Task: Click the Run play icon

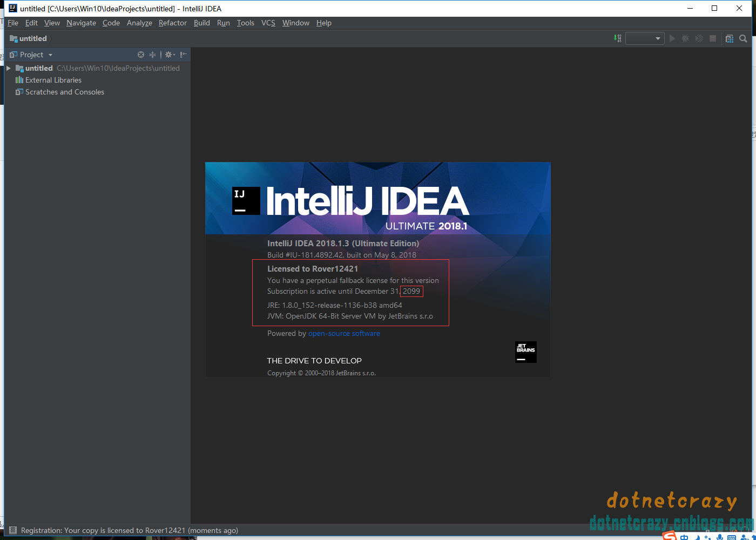Action: pos(672,38)
